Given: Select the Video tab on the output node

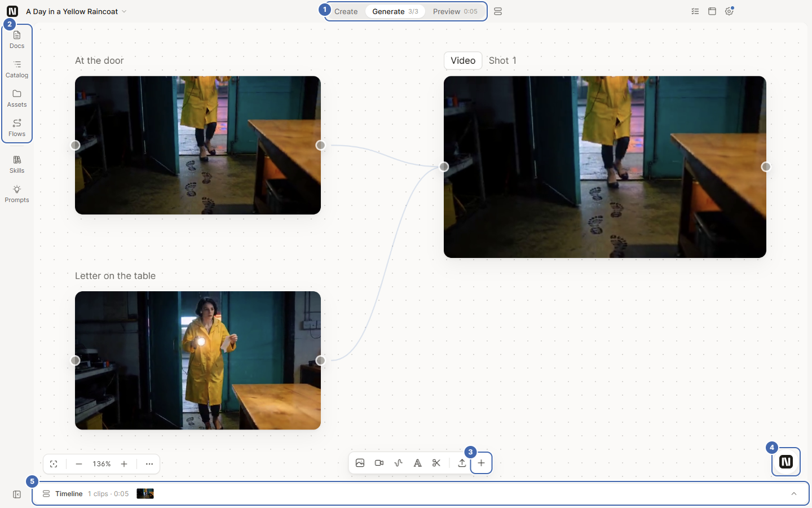Looking at the screenshot, I should [463, 60].
